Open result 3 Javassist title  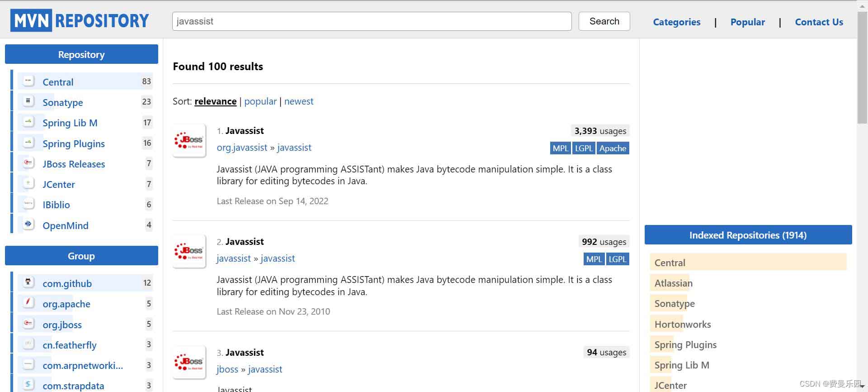(x=245, y=353)
